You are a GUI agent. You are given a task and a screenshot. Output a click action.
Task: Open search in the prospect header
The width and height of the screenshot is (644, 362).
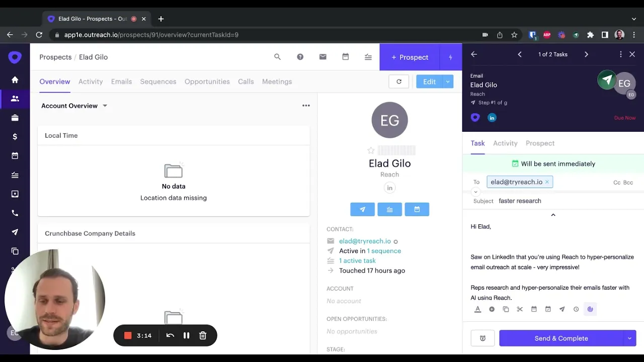click(277, 57)
